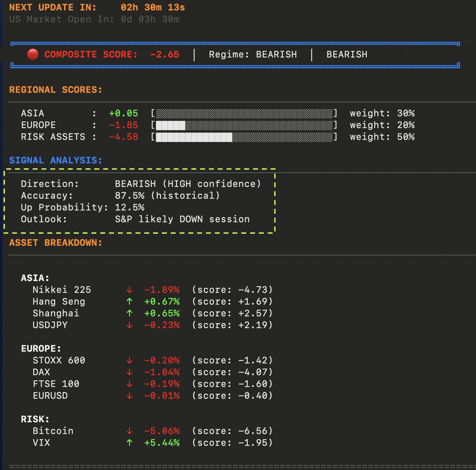
Task: Select the green up arrow for Shanghai
Action: tap(129, 313)
